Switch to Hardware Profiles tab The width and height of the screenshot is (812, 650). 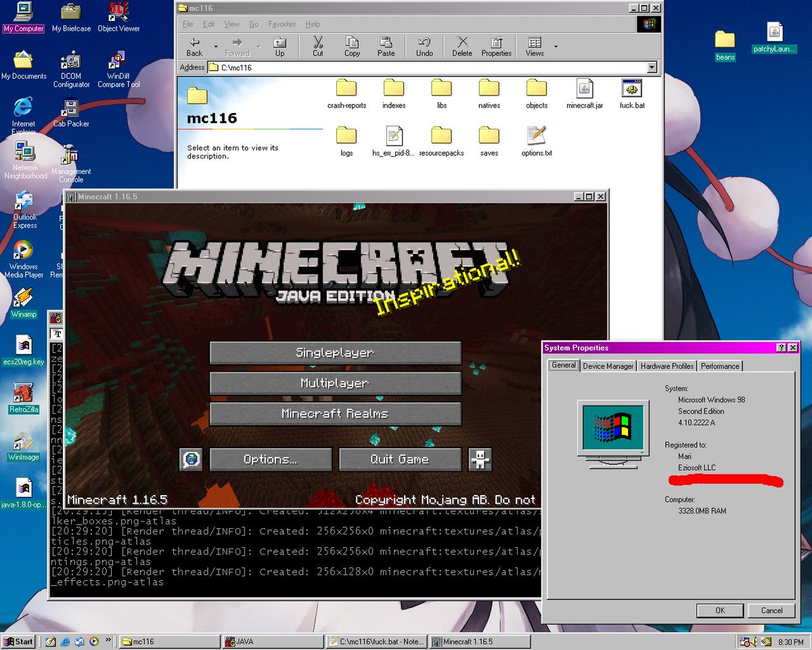point(667,366)
